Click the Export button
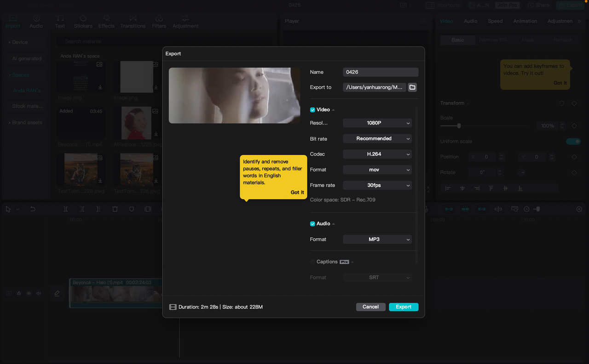 pyautogui.click(x=403, y=307)
